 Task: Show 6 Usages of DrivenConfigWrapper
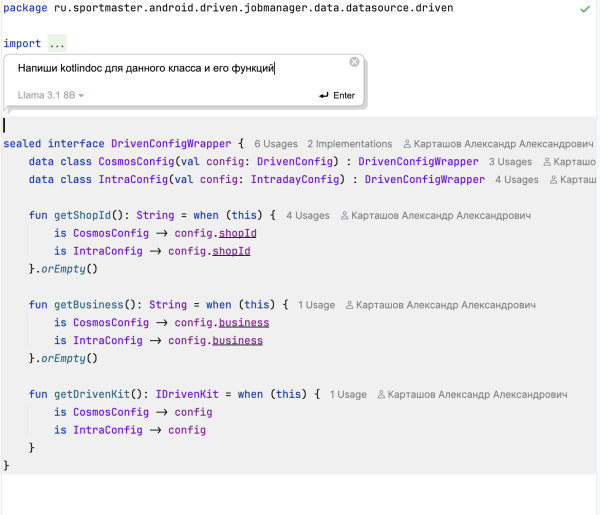(277, 144)
